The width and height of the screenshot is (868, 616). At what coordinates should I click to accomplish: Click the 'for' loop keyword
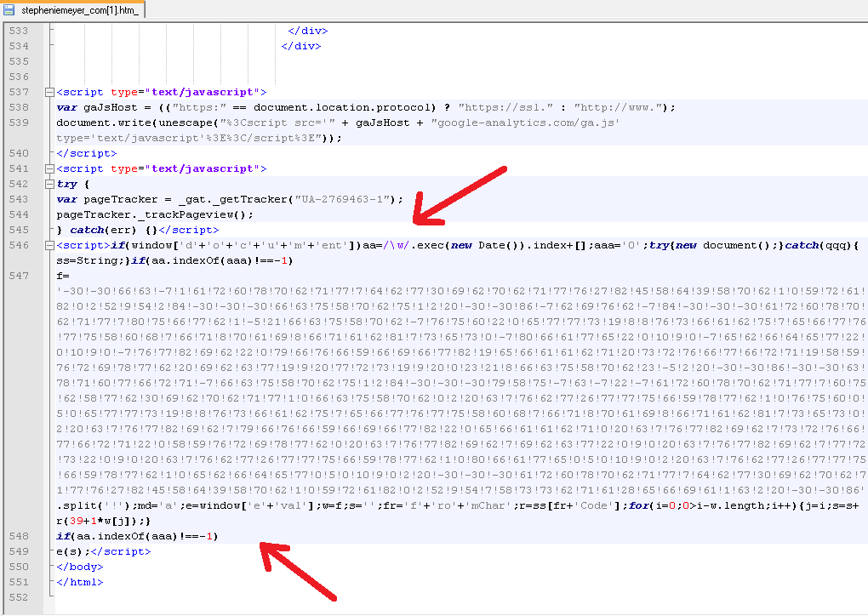(x=638, y=506)
